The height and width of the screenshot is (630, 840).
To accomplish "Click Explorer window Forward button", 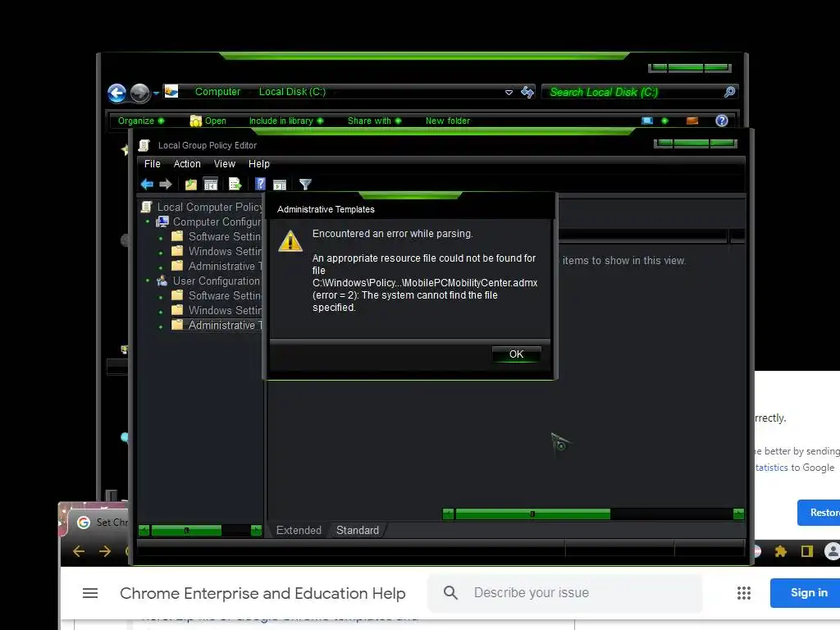I will tap(139, 93).
